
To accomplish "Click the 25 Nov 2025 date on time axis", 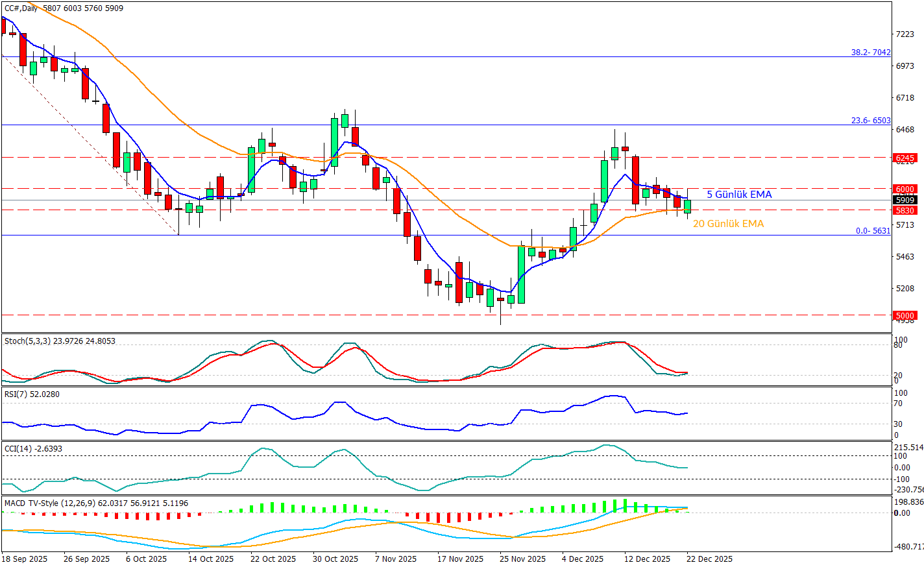I will click(x=522, y=559).
